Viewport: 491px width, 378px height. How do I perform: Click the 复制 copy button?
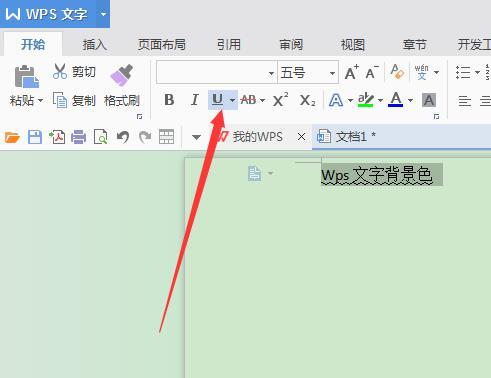click(x=74, y=100)
